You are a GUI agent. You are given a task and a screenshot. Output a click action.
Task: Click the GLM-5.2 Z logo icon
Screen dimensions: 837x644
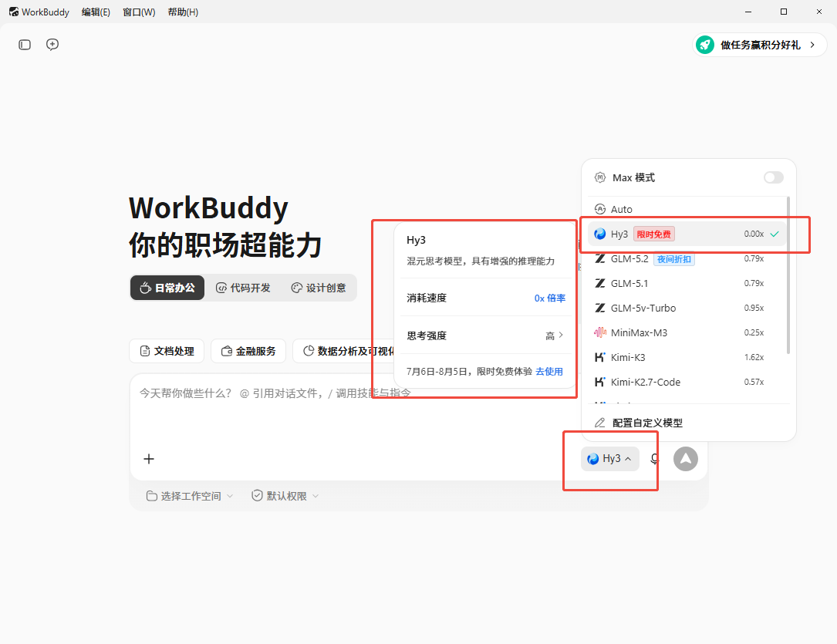pyautogui.click(x=600, y=259)
